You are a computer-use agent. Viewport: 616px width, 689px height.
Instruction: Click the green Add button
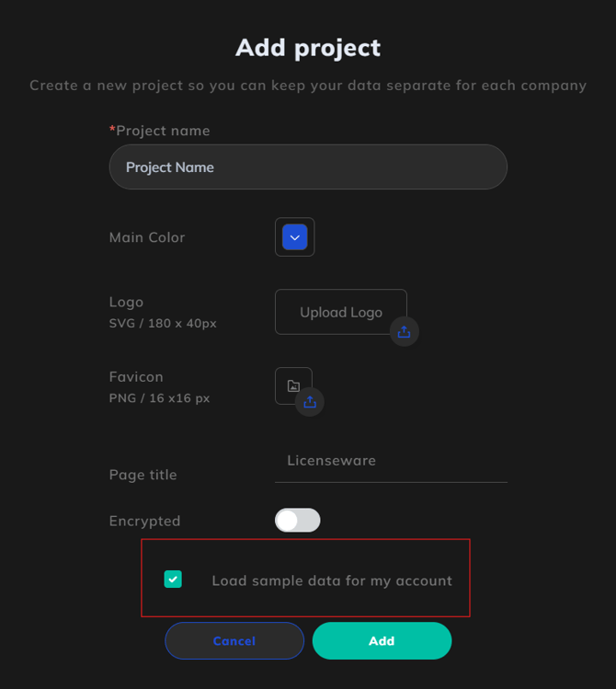pyautogui.click(x=382, y=640)
